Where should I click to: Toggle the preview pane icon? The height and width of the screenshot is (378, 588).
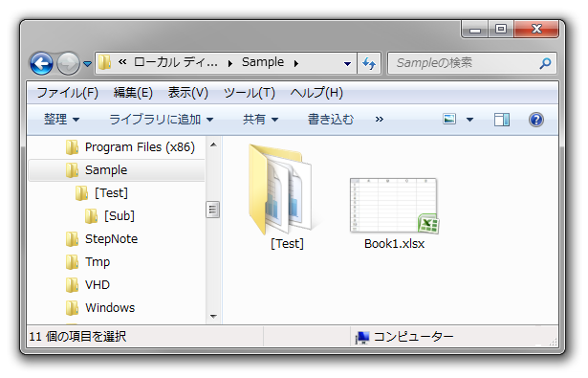[502, 120]
